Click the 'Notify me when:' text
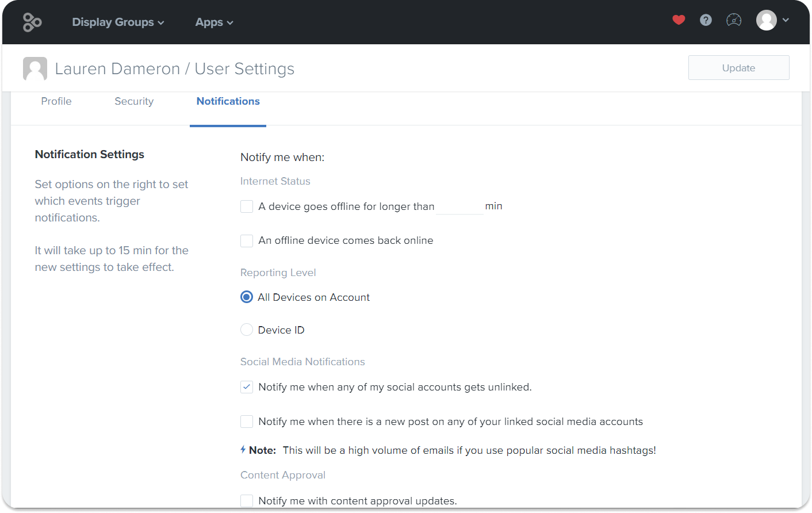Image resolution: width=812 pixels, height=513 pixels. point(282,157)
